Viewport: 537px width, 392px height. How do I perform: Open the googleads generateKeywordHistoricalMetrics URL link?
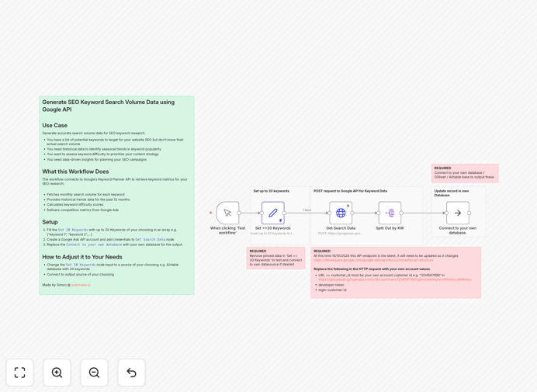[394, 279]
